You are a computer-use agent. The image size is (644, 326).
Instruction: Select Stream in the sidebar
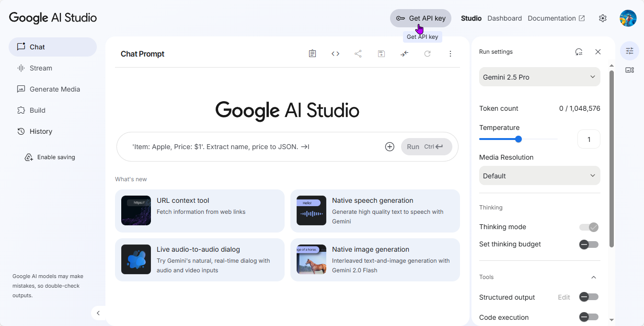53,68
